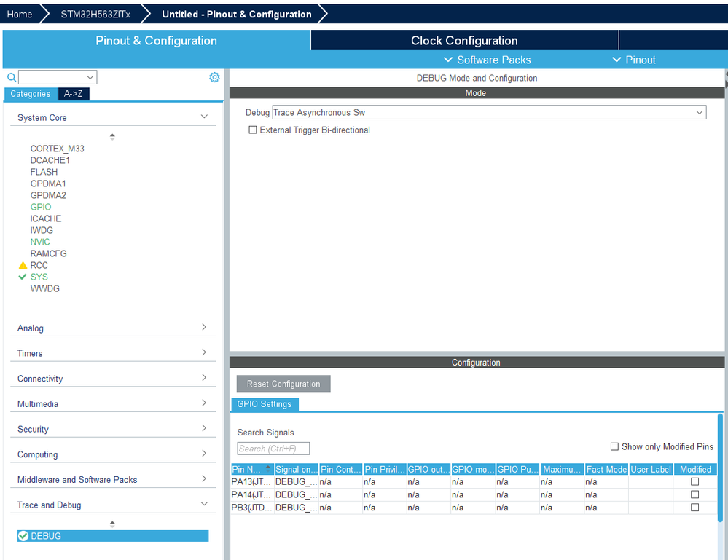This screenshot has width=728, height=560.
Task: Tick Modified checkbox for PA13 row
Action: click(x=694, y=481)
